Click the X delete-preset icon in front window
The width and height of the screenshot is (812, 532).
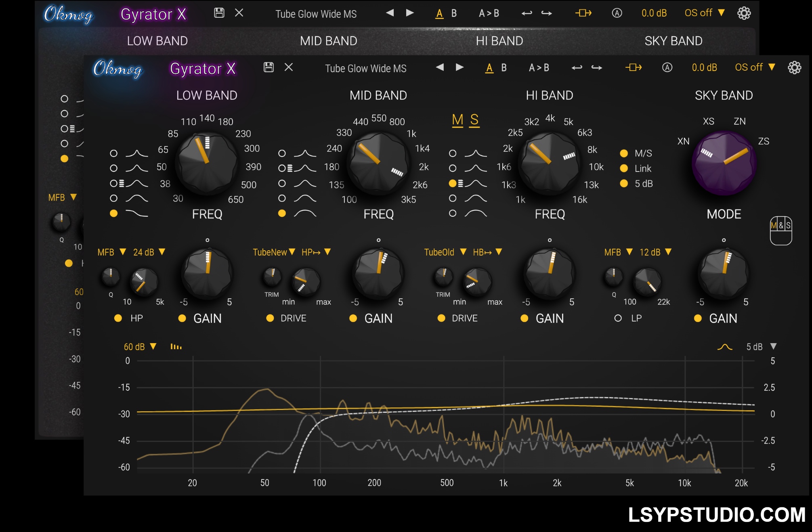[x=289, y=67]
